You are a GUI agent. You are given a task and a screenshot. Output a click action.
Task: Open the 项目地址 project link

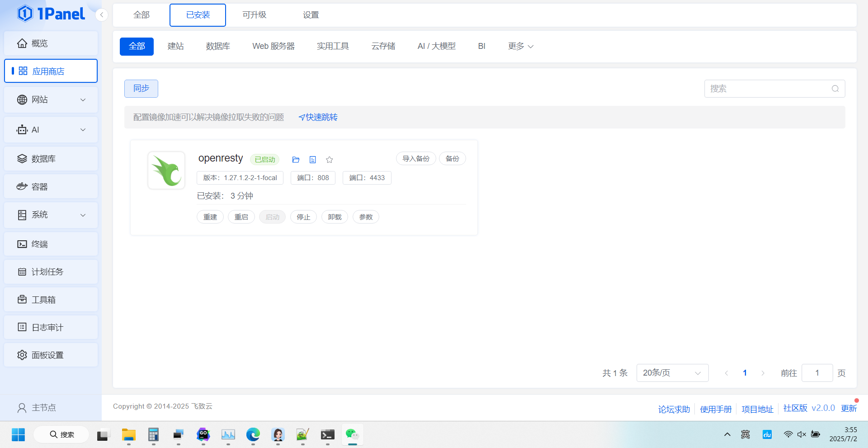(x=757, y=409)
